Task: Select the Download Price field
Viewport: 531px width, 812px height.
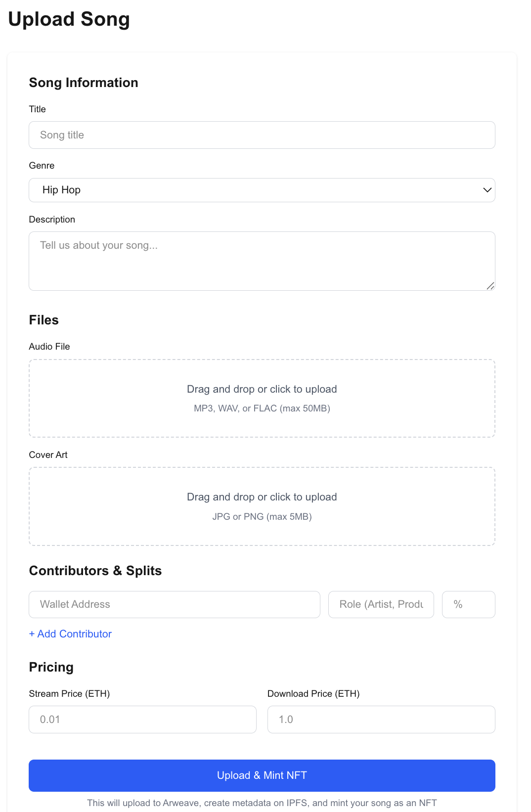Action: [x=381, y=720]
